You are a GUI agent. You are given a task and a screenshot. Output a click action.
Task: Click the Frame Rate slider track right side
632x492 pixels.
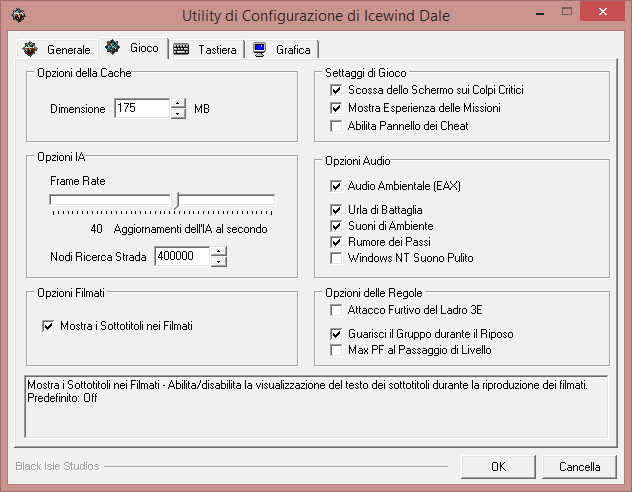point(227,199)
